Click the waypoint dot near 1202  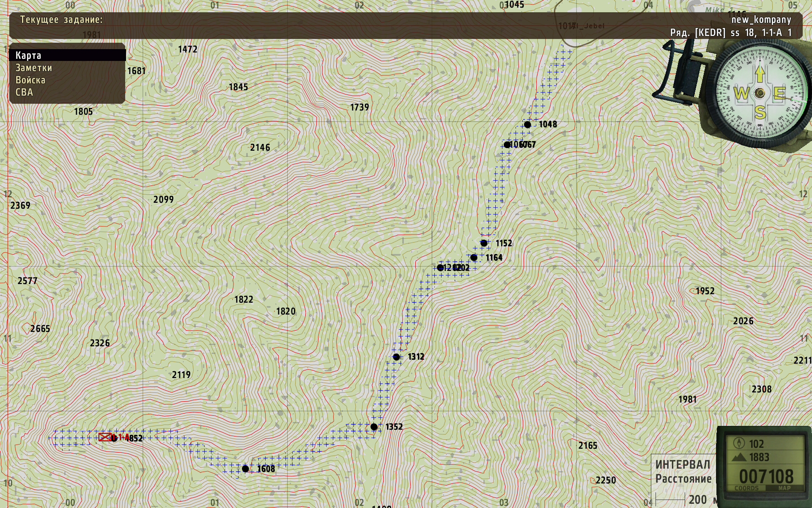click(x=440, y=268)
